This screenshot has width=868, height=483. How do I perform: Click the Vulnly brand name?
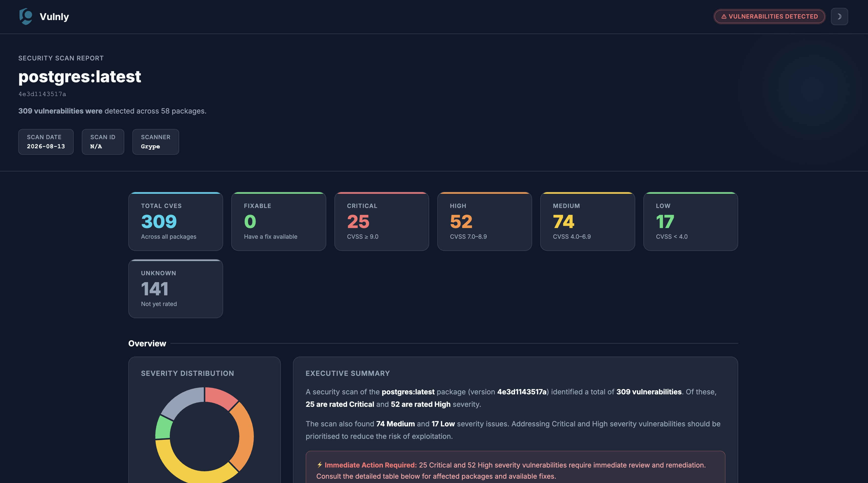click(x=54, y=17)
